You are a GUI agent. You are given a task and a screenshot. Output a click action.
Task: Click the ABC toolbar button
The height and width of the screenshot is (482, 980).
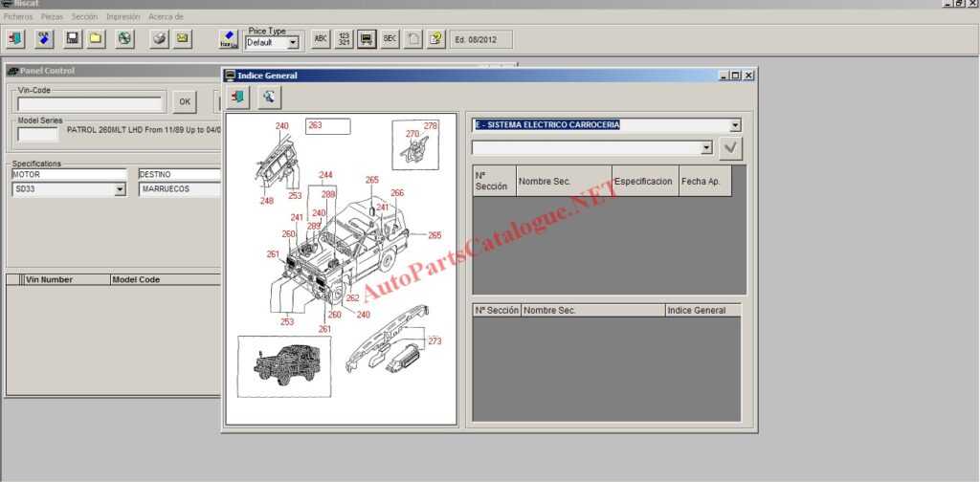tap(321, 38)
